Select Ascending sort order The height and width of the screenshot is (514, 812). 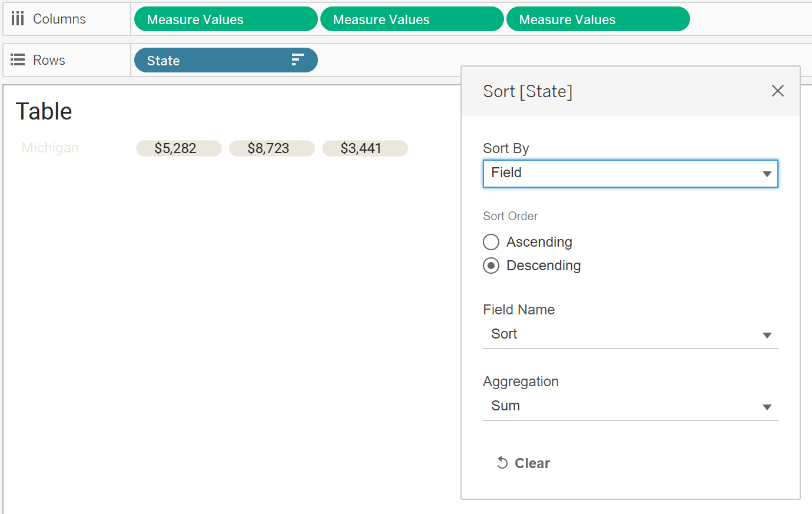click(x=491, y=242)
